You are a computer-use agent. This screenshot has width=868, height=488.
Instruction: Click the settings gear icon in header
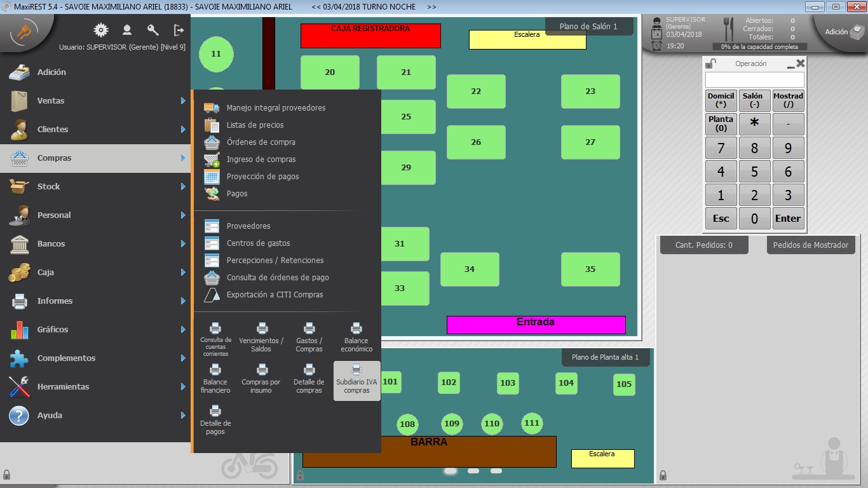tap(100, 30)
